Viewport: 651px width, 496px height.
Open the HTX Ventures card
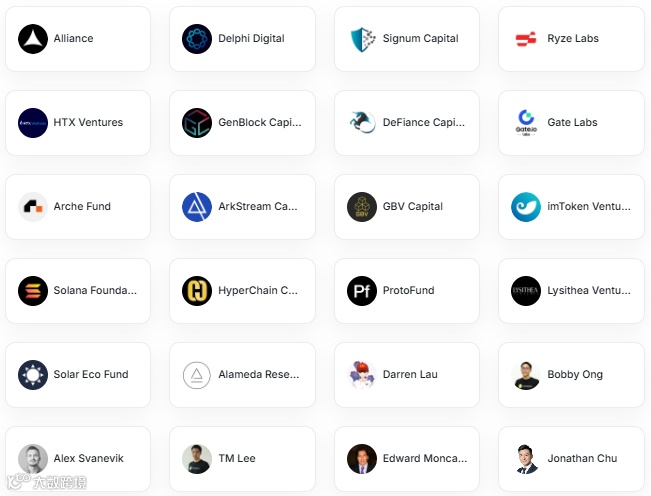pyautogui.click(x=78, y=123)
